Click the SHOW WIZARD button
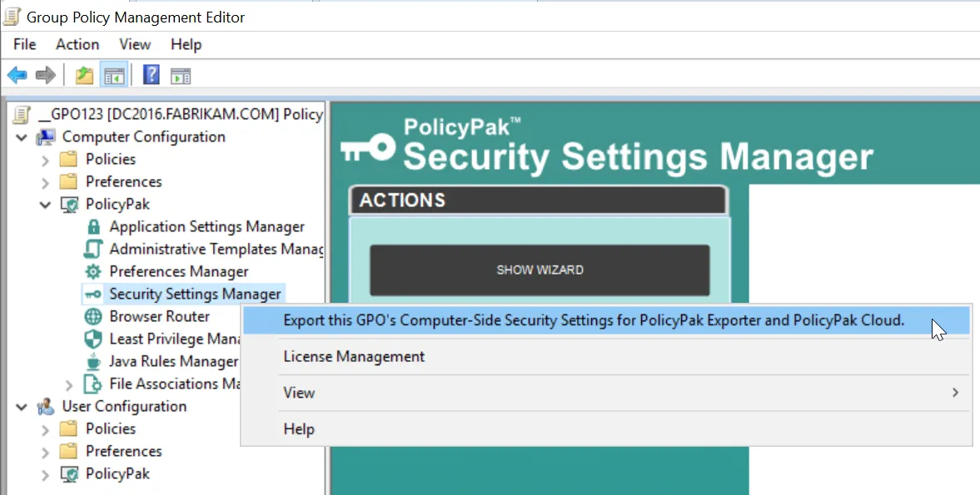This screenshot has width=980, height=495. pyautogui.click(x=540, y=270)
